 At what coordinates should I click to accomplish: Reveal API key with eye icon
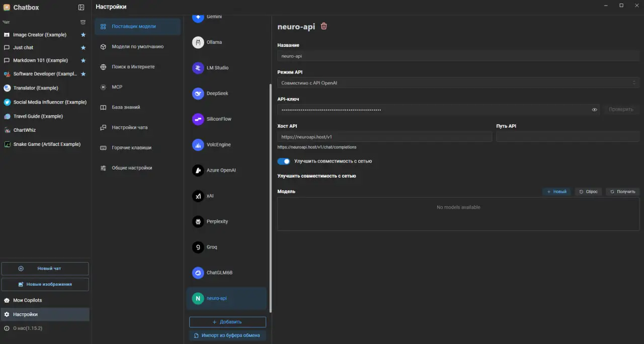pyautogui.click(x=594, y=110)
